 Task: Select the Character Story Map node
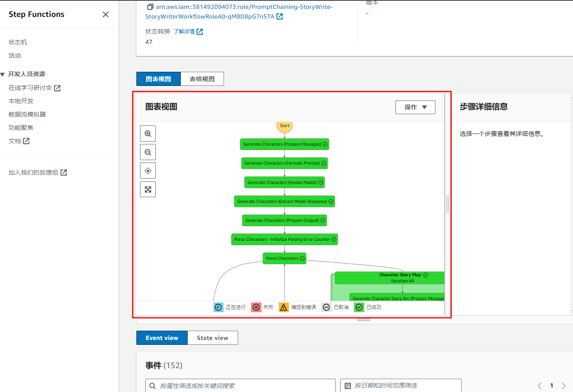(x=390, y=278)
